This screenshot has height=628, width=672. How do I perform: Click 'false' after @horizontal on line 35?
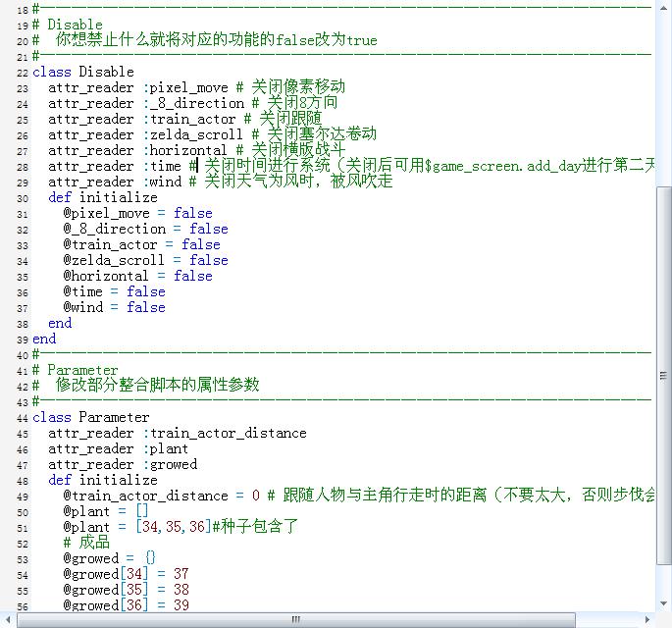(x=193, y=276)
